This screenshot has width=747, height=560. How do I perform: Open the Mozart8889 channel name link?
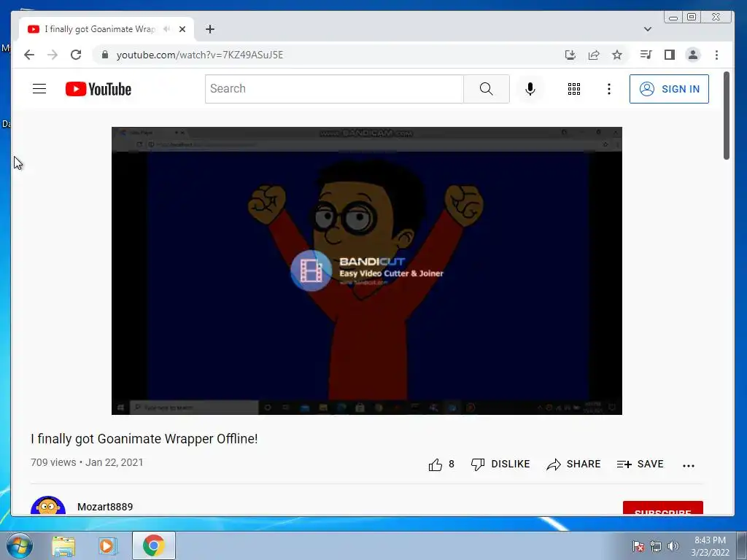105,507
